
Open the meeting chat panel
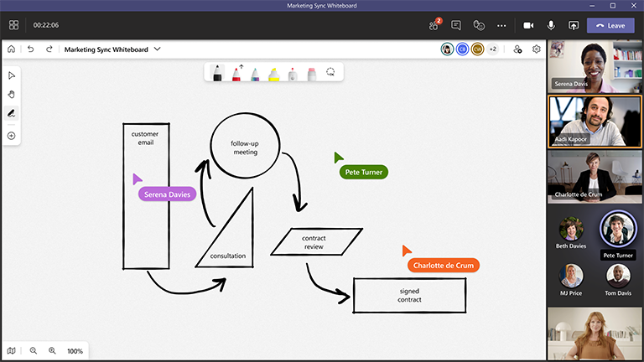457,25
